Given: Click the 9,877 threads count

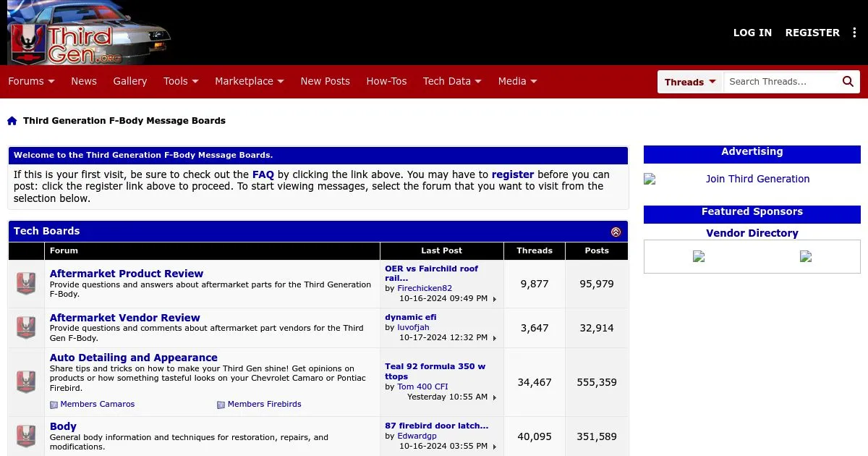Looking at the screenshot, I should tap(535, 284).
